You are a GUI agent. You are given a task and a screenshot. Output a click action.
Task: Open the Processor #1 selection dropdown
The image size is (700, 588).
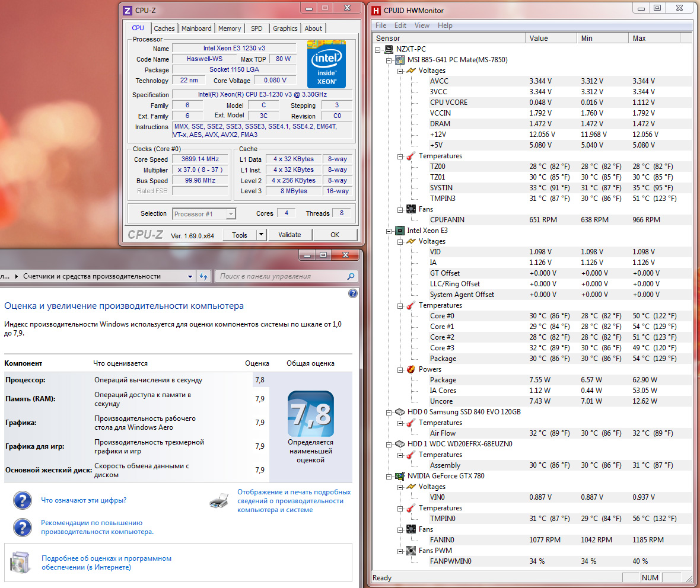tap(230, 214)
